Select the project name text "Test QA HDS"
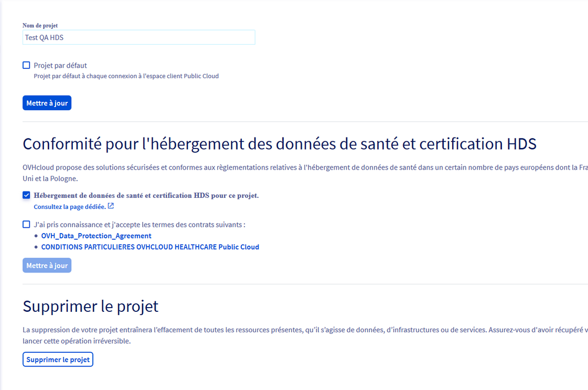 [x=45, y=37]
